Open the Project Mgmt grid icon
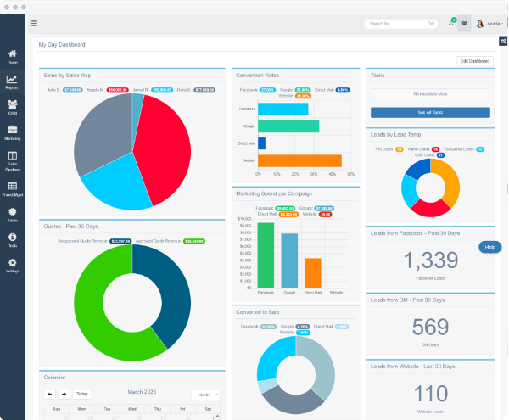The height and width of the screenshot is (420, 509). click(x=12, y=188)
